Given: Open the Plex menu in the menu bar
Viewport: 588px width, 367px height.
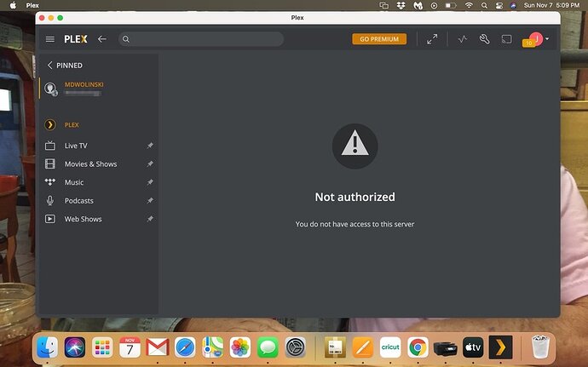Looking at the screenshot, I should (x=32, y=5).
